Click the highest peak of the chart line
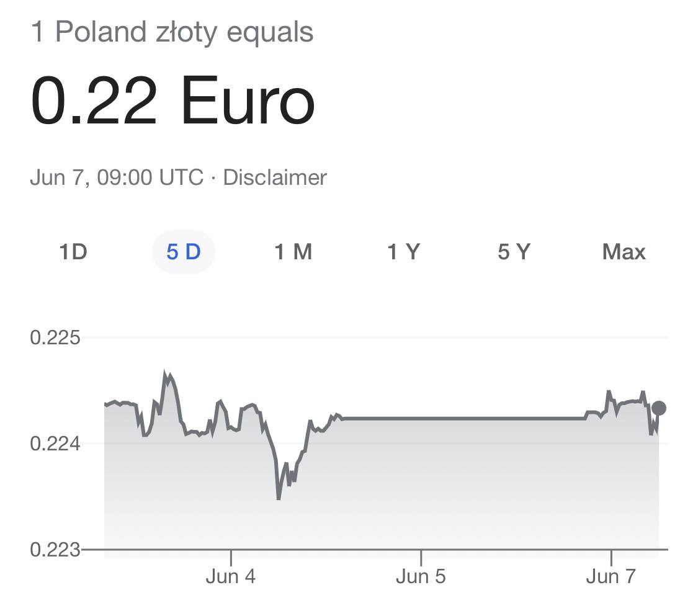 coord(165,372)
